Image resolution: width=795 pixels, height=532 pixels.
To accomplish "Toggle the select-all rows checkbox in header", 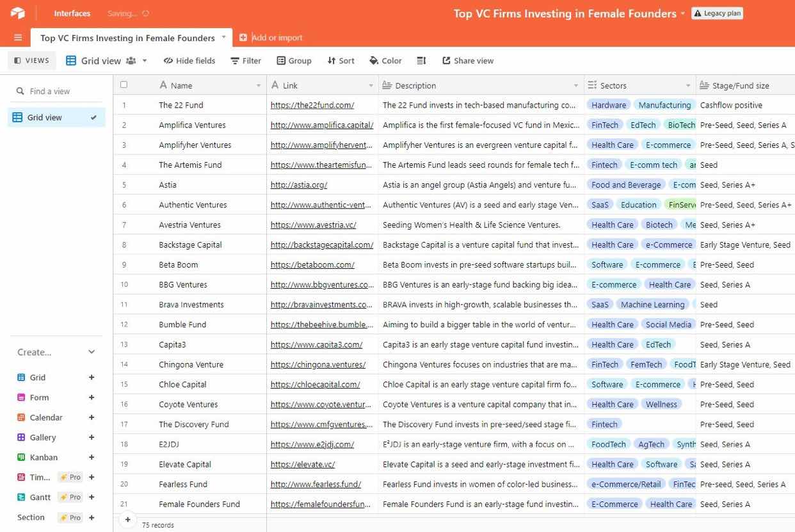I will pyautogui.click(x=124, y=85).
